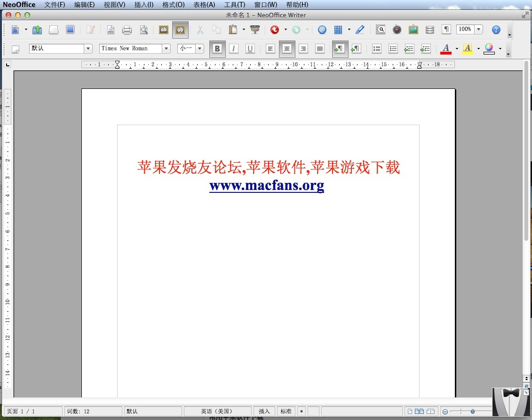Paste with the clipboard icon
The image size is (532, 420).
pyautogui.click(x=233, y=30)
